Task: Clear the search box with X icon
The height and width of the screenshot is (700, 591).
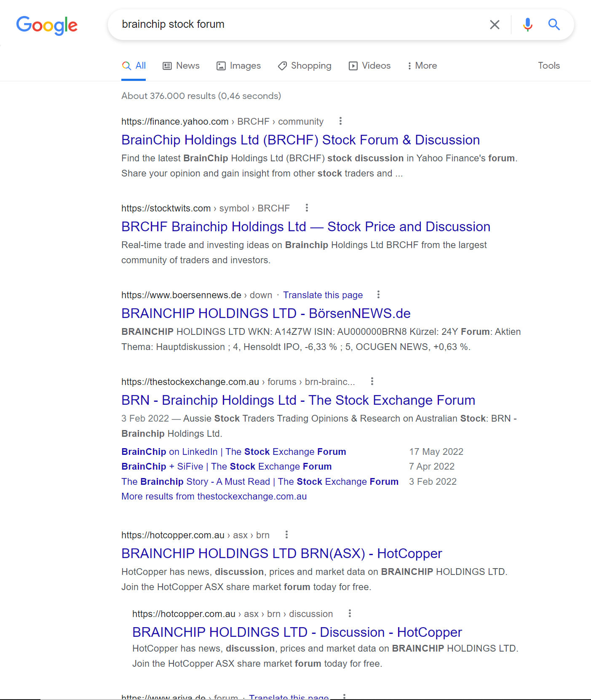Action: coord(495,25)
